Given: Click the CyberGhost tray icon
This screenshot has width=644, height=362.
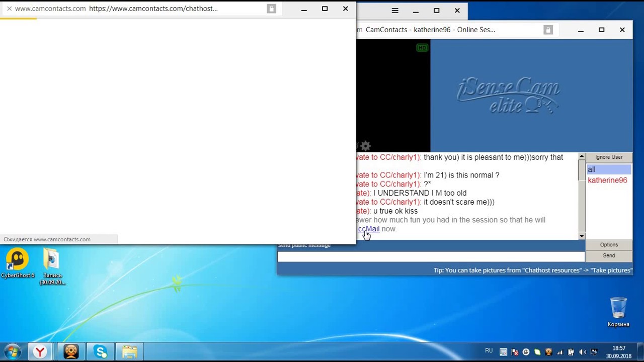Looking at the screenshot, I should pyautogui.click(x=526, y=352).
